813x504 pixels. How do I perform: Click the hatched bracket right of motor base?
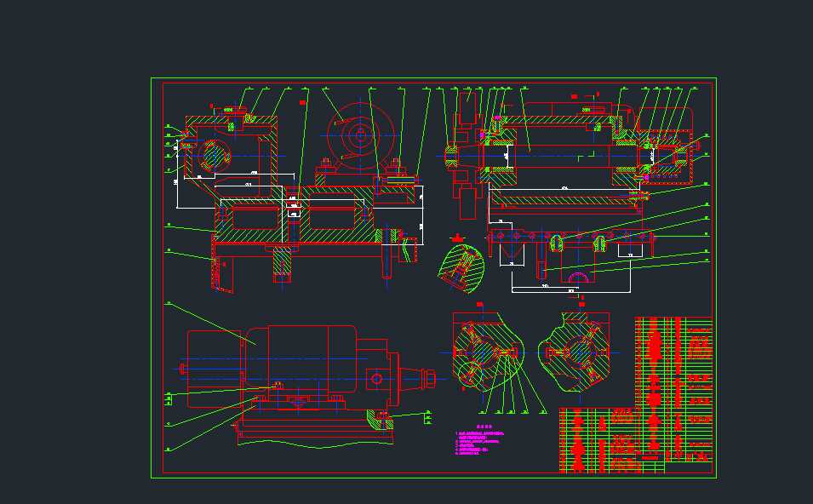click(x=378, y=417)
